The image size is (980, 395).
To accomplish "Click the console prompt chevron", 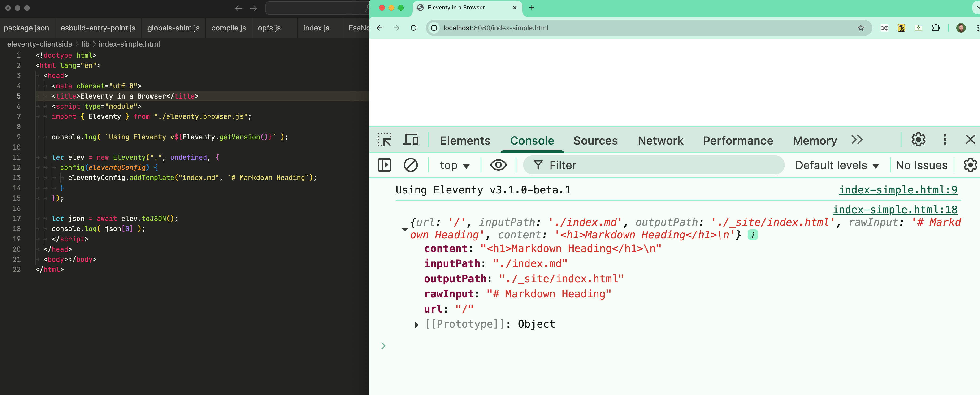I will 383,346.
